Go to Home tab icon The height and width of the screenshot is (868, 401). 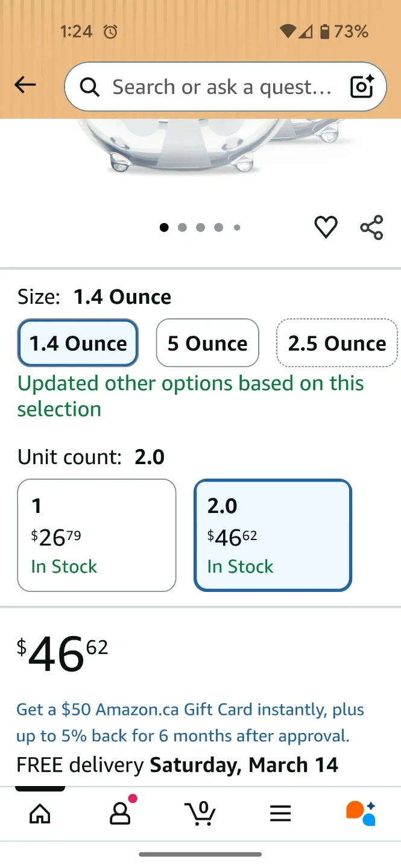40,814
